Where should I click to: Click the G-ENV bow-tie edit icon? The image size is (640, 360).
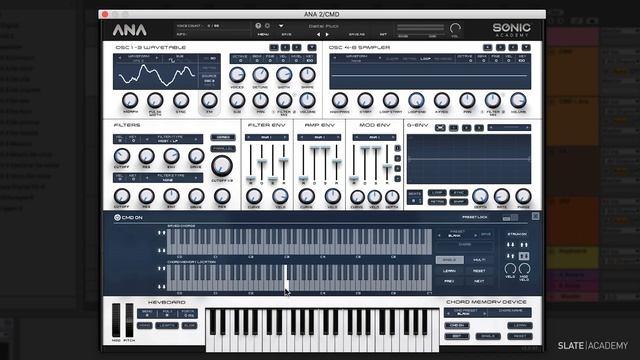coord(440,128)
